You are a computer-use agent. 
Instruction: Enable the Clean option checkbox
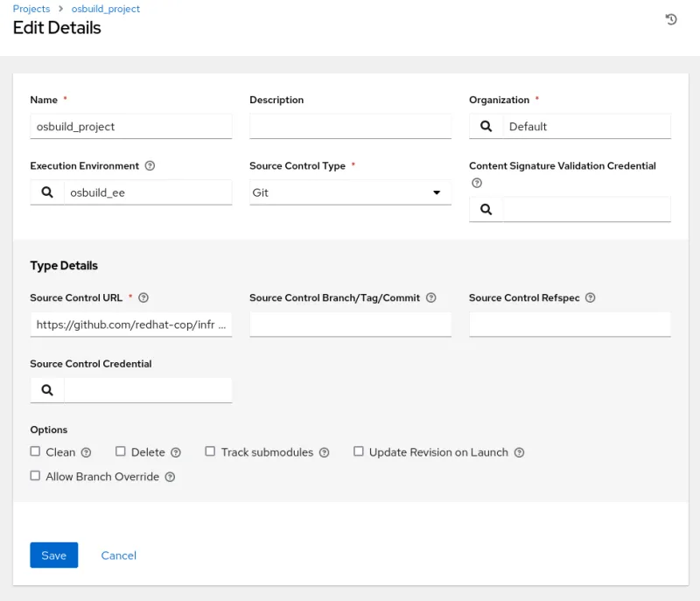(36, 452)
